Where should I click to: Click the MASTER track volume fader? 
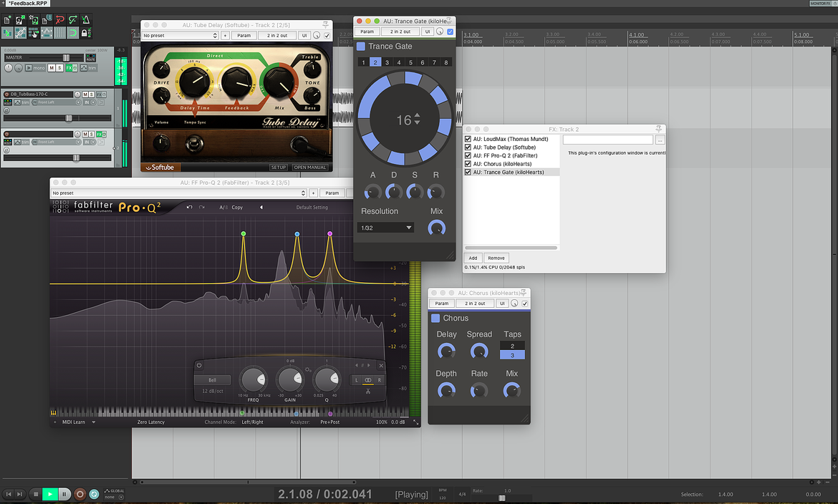[67, 58]
